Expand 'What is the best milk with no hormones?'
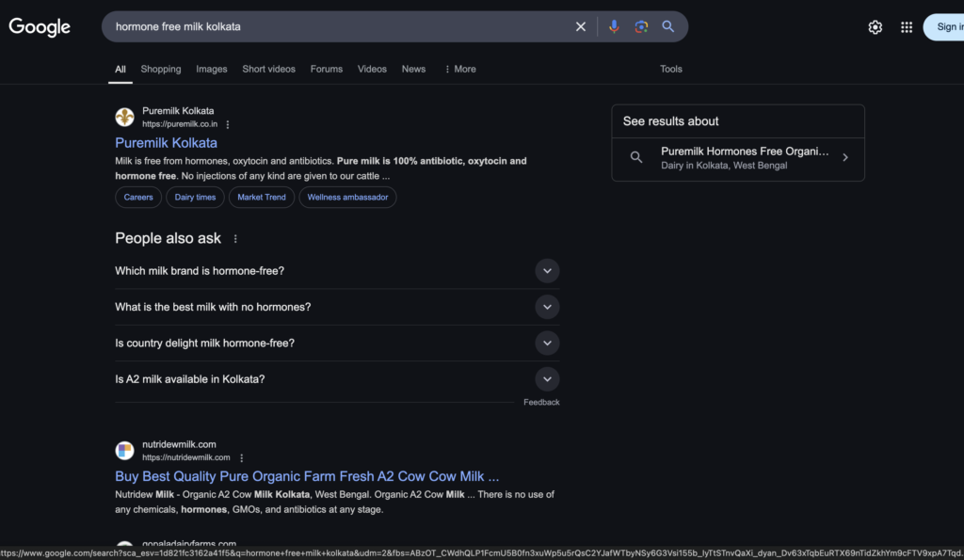This screenshot has height=560, width=964. click(337, 307)
